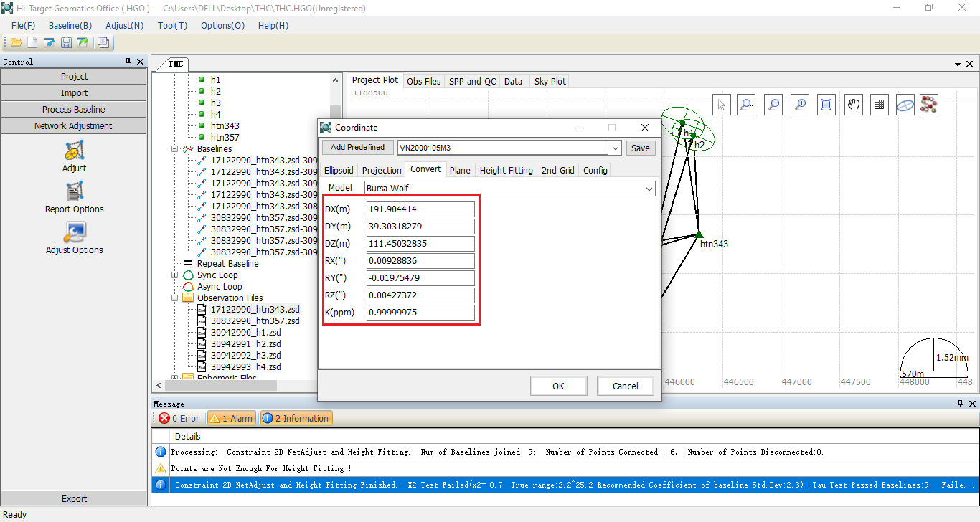Toggle the 0 Error message filter

[179, 418]
